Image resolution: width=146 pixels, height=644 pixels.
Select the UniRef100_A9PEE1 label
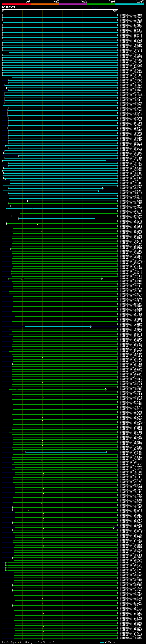point(131,276)
